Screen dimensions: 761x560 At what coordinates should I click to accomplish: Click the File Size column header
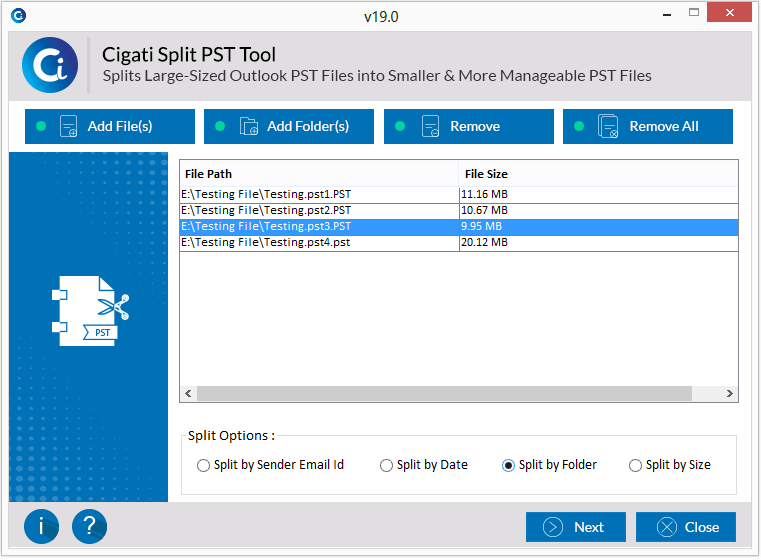coord(598,174)
